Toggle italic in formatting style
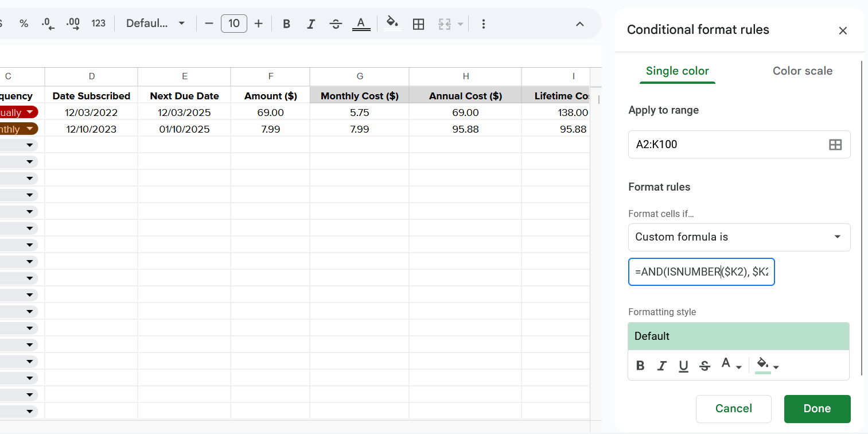The width and height of the screenshot is (868, 434). [662, 366]
